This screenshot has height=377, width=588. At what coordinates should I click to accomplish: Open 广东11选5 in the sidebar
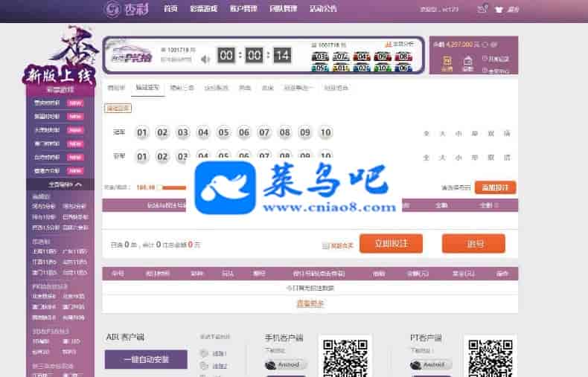tap(75, 251)
